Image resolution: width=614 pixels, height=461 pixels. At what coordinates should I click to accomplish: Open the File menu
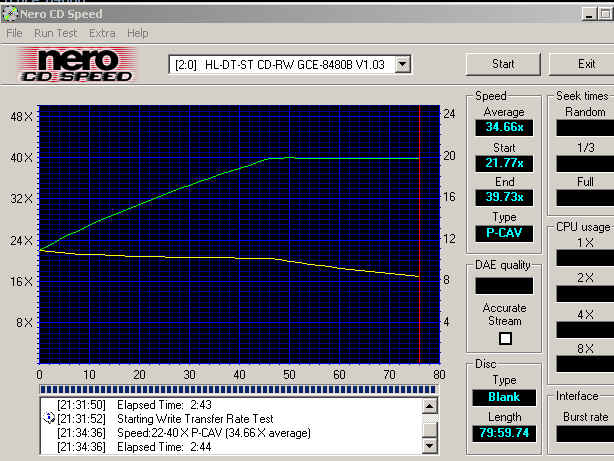[x=14, y=33]
